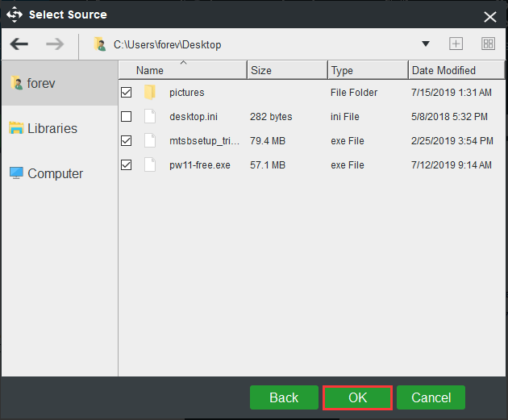Switch to grid view icon
Image resolution: width=508 pixels, height=420 pixels.
pos(488,44)
